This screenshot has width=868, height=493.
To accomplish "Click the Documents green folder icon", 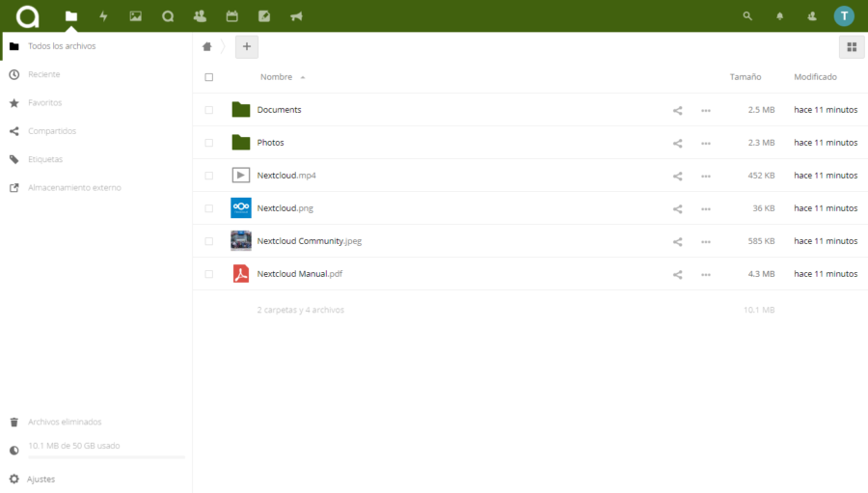I will point(241,110).
